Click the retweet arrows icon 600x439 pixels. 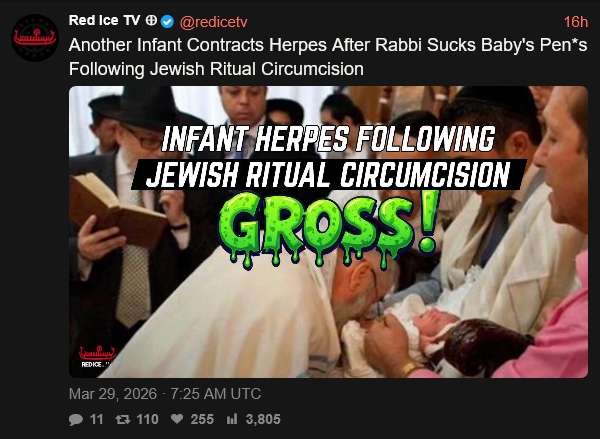pyautogui.click(x=123, y=419)
